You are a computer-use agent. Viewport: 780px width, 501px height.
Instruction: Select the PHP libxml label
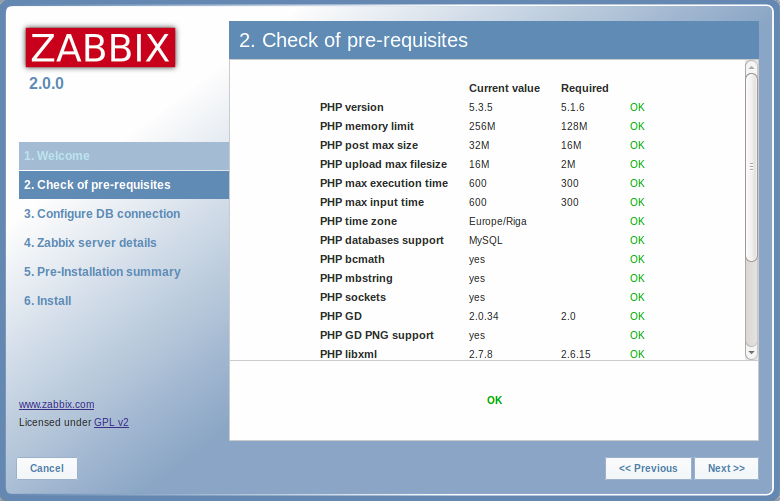pyautogui.click(x=348, y=354)
